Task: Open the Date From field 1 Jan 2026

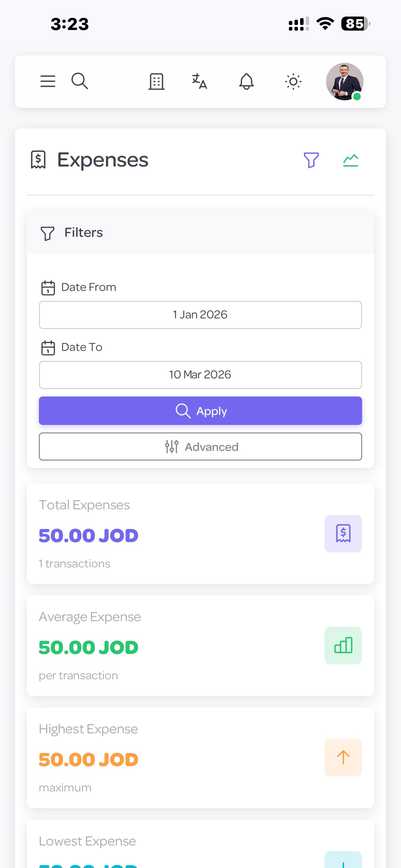Action: [200, 315]
